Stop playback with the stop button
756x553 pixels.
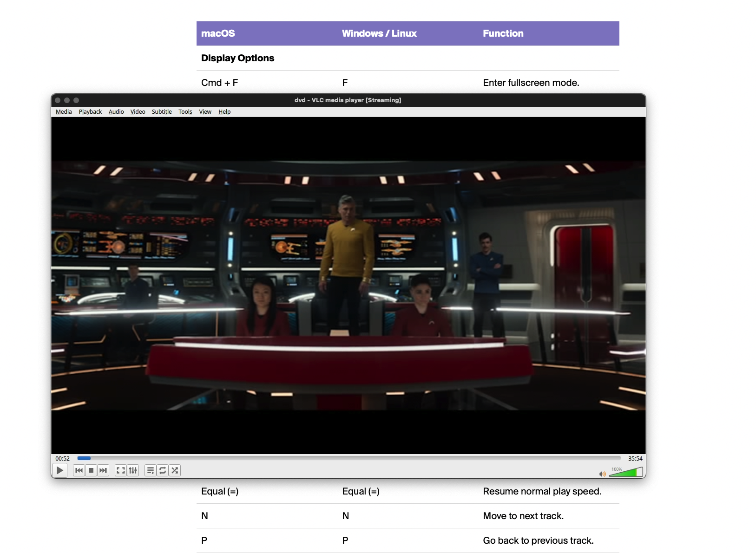pyautogui.click(x=91, y=470)
